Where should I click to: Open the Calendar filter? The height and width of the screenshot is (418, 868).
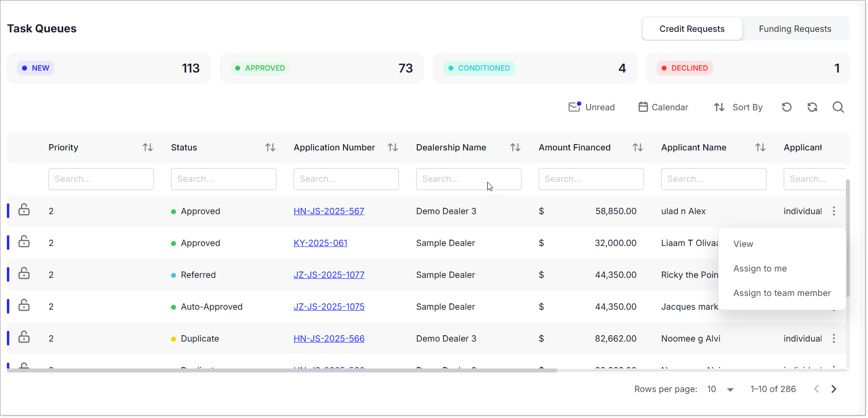[663, 107]
